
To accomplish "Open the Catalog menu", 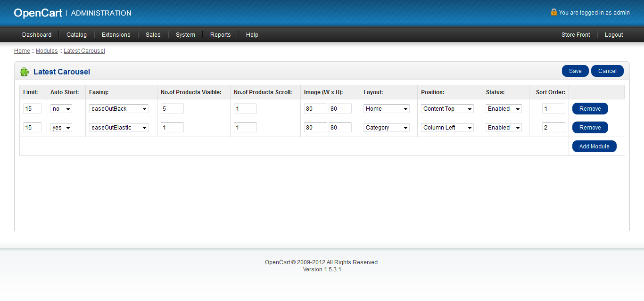I will pyautogui.click(x=76, y=35).
